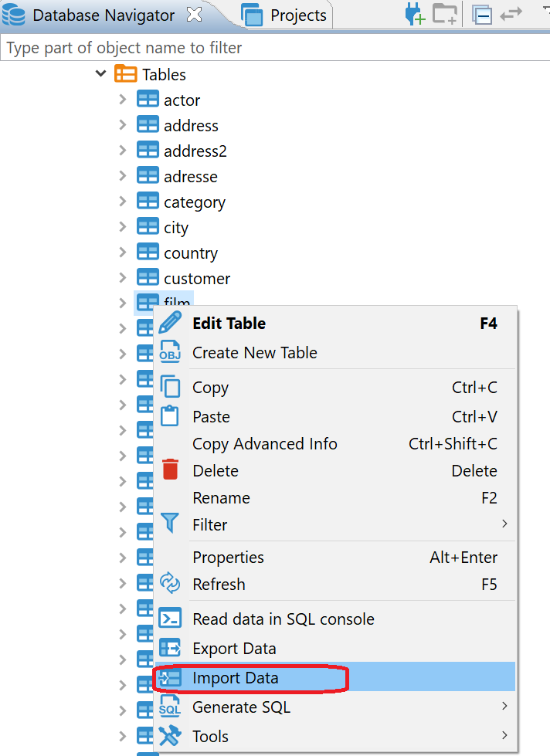Click Copy Advanced Info entry
Image resolution: width=550 pixels, height=756 pixels.
[x=265, y=444]
